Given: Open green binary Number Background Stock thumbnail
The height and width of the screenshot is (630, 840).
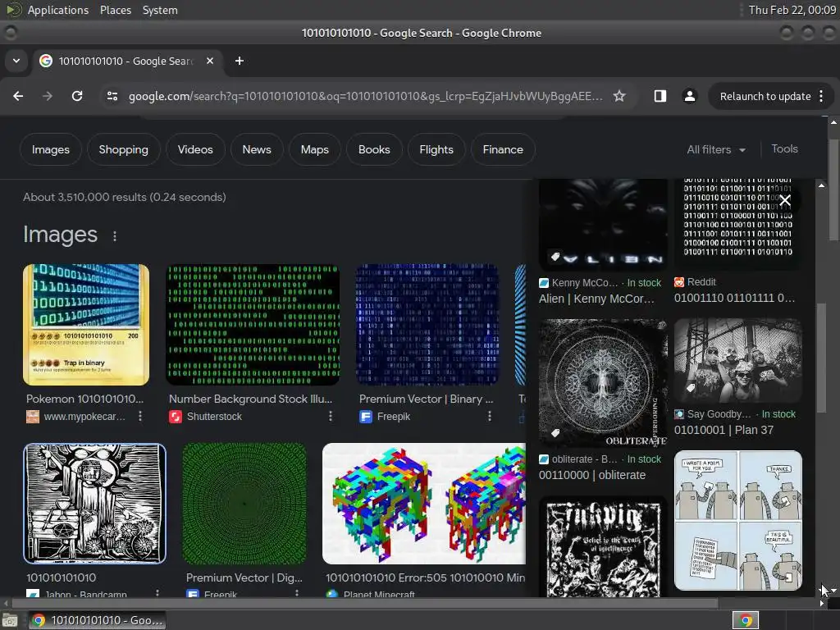Looking at the screenshot, I should [x=253, y=325].
